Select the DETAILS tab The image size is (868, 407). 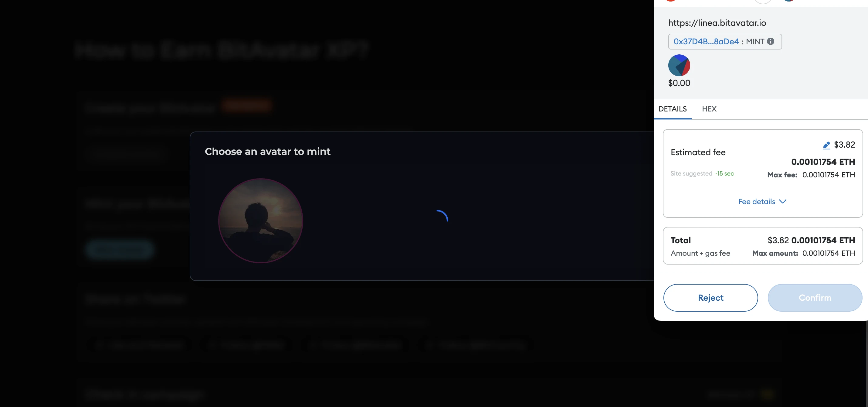tap(673, 109)
